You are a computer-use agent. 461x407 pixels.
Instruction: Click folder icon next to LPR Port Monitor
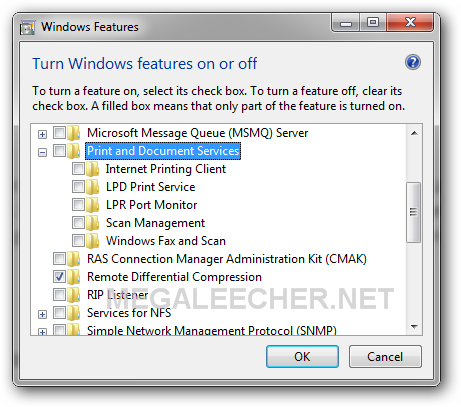click(93, 205)
